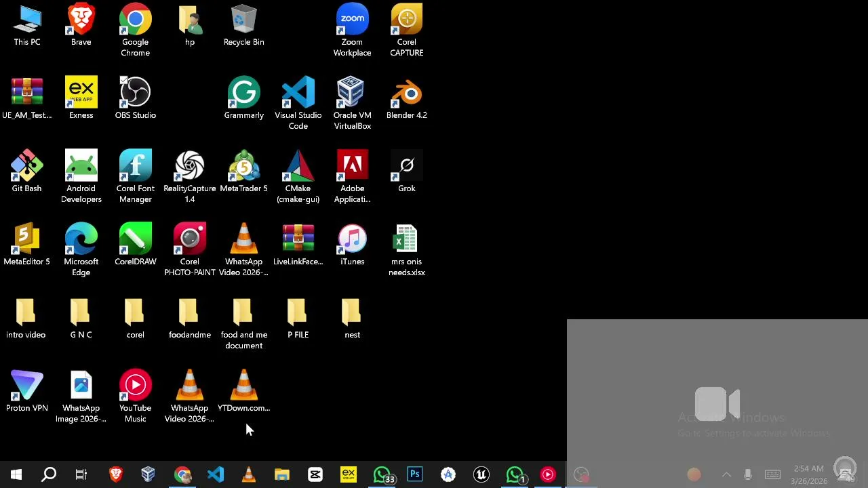Select the YouTube Music desktop shortcut
Image resolution: width=868 pixels, height=488 pixels.
[x=136, y=396]
